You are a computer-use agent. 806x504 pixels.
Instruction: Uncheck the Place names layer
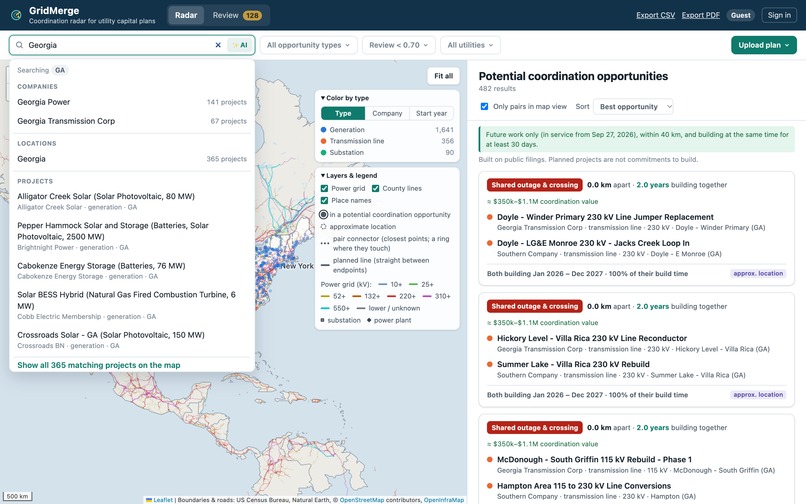(324, 201)
